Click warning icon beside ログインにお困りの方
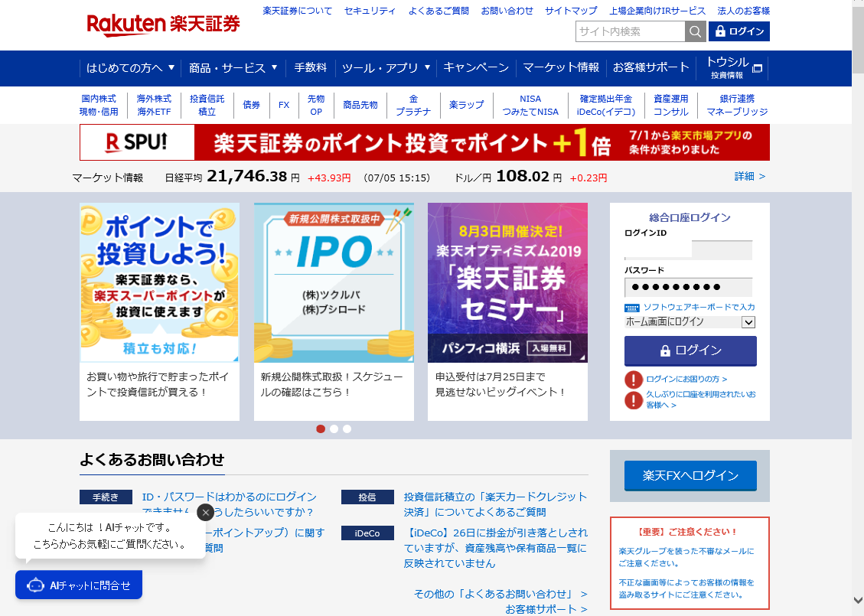 coord(634,380)
